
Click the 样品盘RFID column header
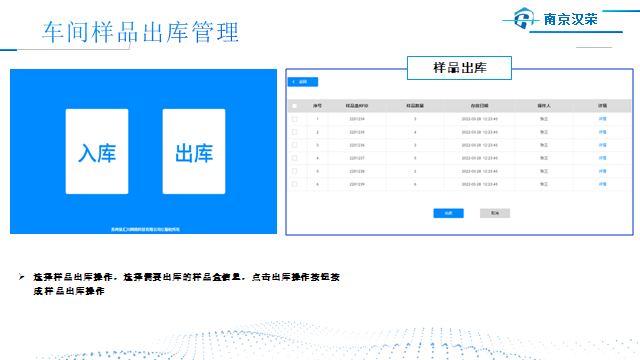click(357, 106)
